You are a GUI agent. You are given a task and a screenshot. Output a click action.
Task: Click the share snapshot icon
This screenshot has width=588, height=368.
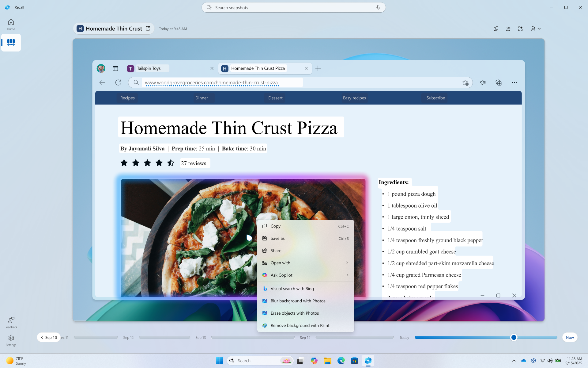click(x=508, y=29)
